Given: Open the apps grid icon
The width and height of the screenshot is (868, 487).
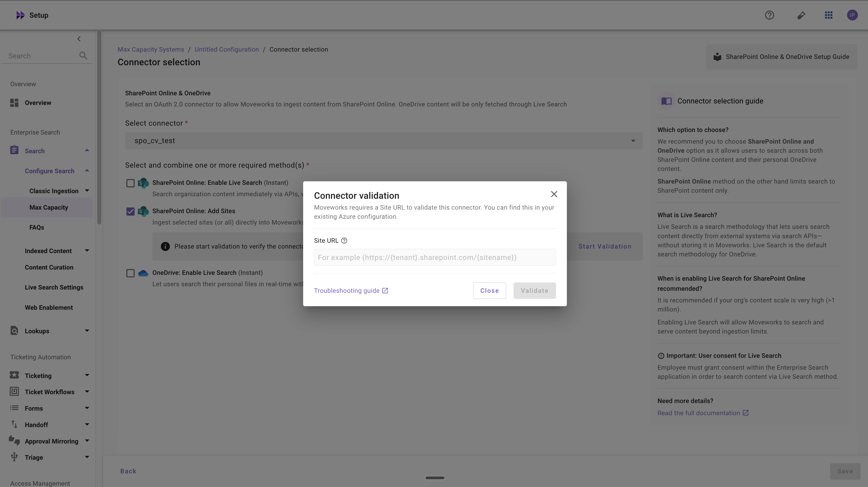Looking at the screenshot, I should pyautogui.click(x=829, y=15).
